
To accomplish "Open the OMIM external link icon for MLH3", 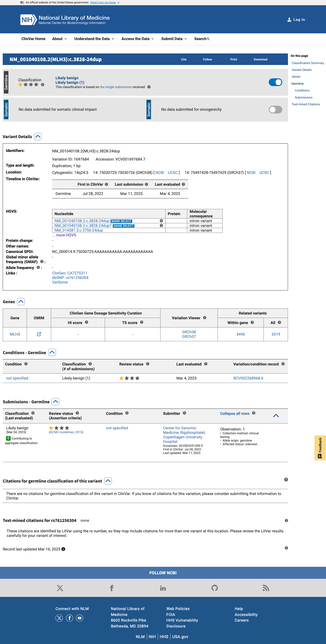I will click(39, 334).
